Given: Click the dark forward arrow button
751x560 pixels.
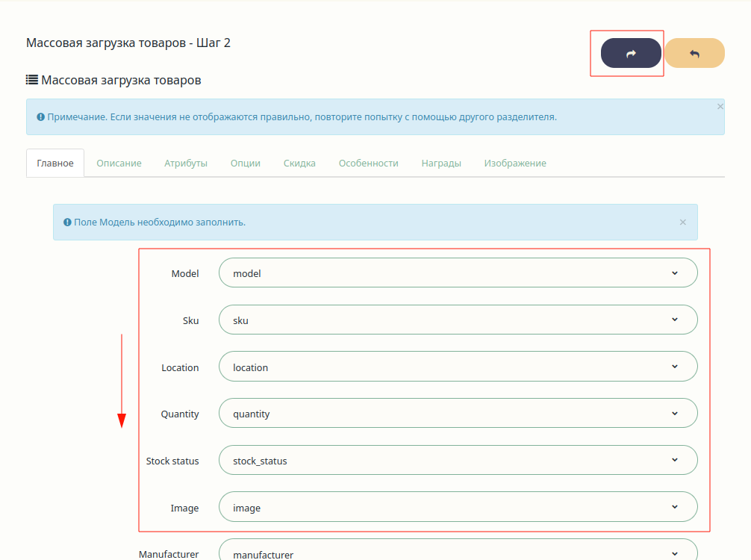Looking at the screenshot, I should coord(631,53).
